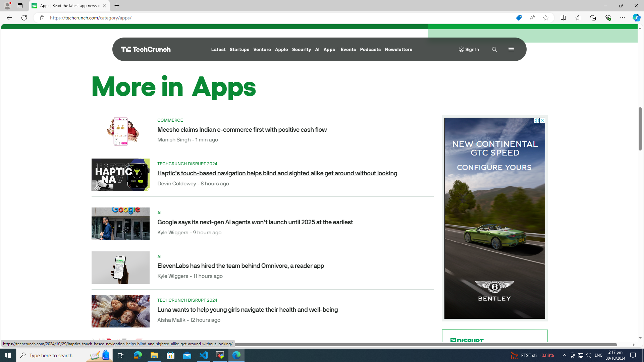The width and height of the screenshot is (644, 362).
Task: Open File Explorer from taskbar
Action: click(x=154, y=355)
